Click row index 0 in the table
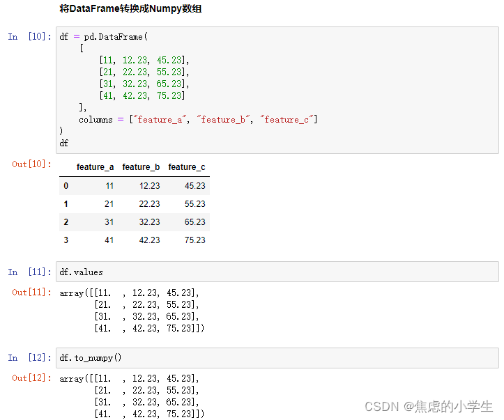 point(66,186)
